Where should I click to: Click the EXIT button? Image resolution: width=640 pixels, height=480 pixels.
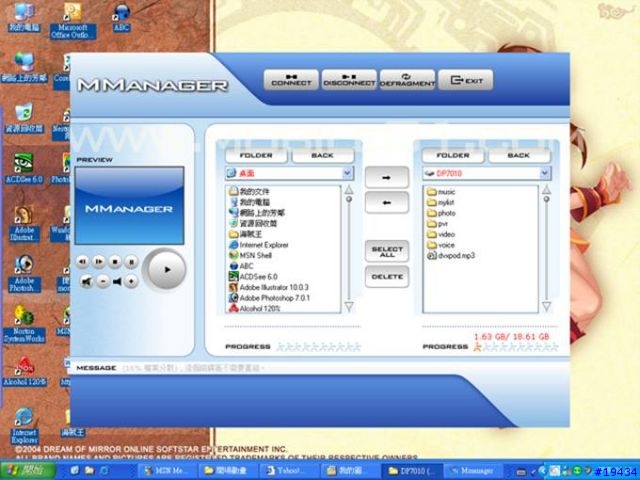[x=466, y=80]
